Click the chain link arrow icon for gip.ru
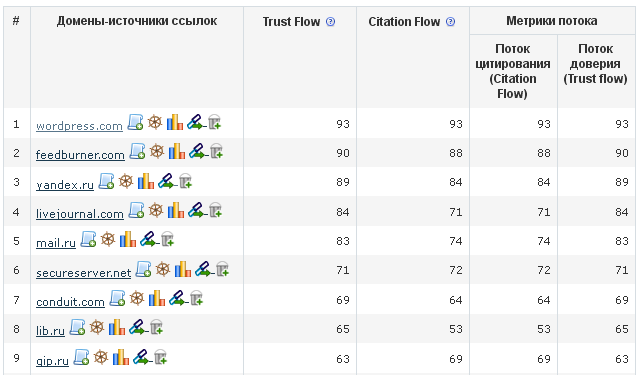This screenshot has width=640, height=375. pyautogui.click(x=142, y=357)
